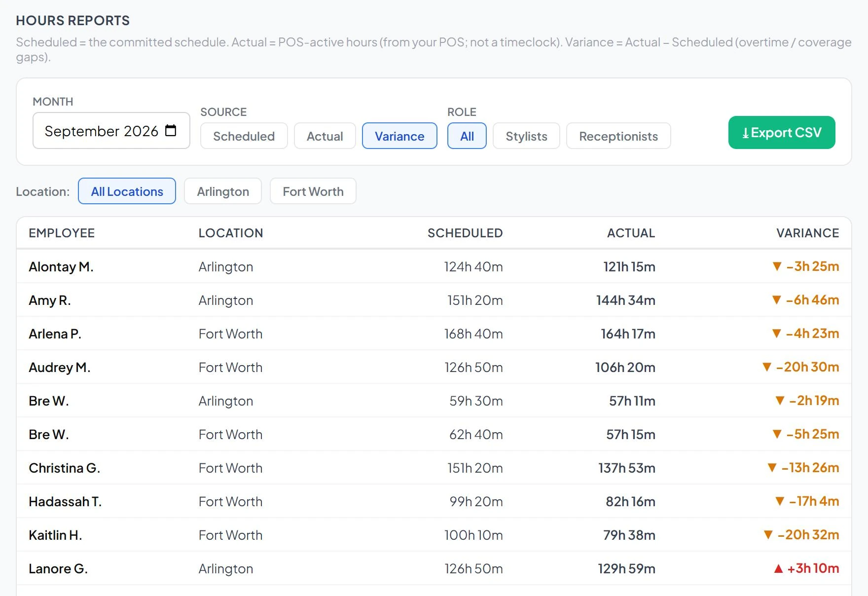Click the variance value −20h 30m

(x=807, y=367)
